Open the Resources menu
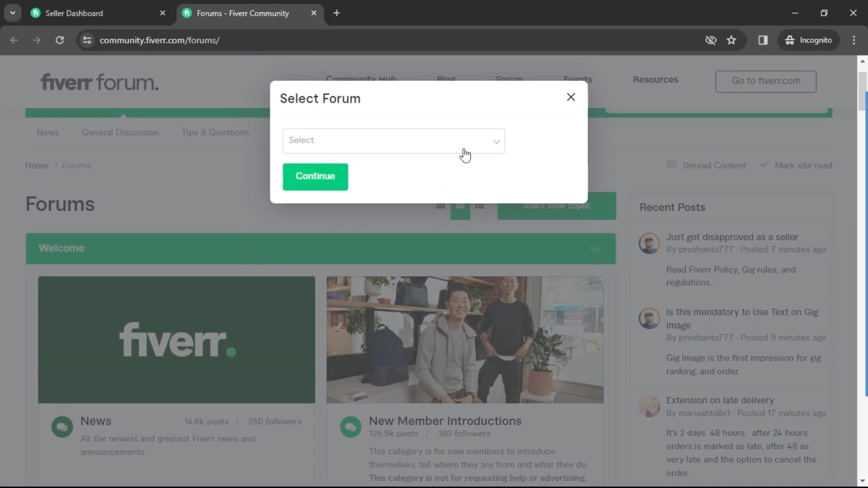The image size is (868, 488). 656,80
